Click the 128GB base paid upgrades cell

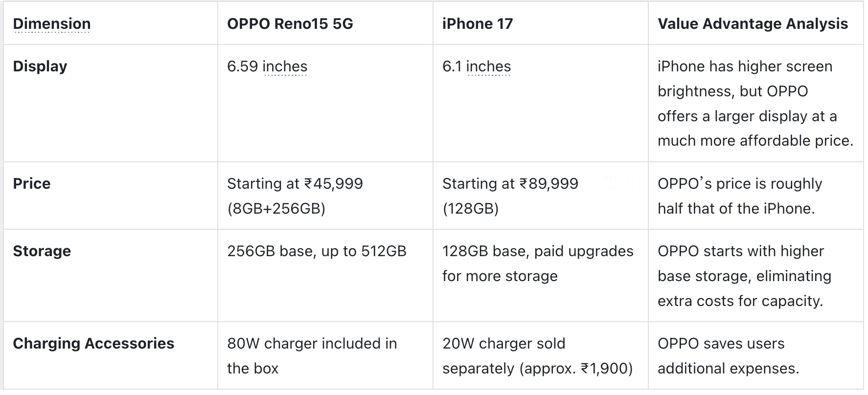coord(537,263)
